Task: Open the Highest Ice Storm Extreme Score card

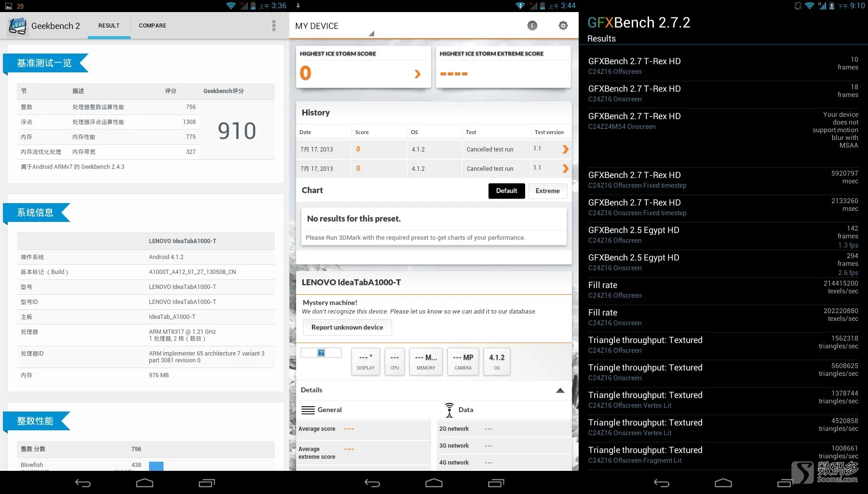Action: 503,67
